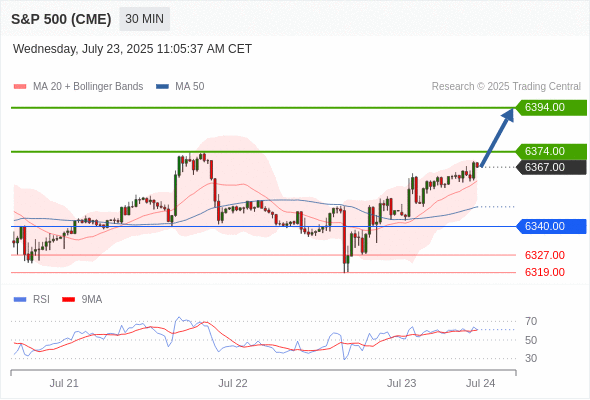The height and width of the screenshot is (400, 590).
Task: Click the blue RSI legend swatch
Action: tap(20, 300)
